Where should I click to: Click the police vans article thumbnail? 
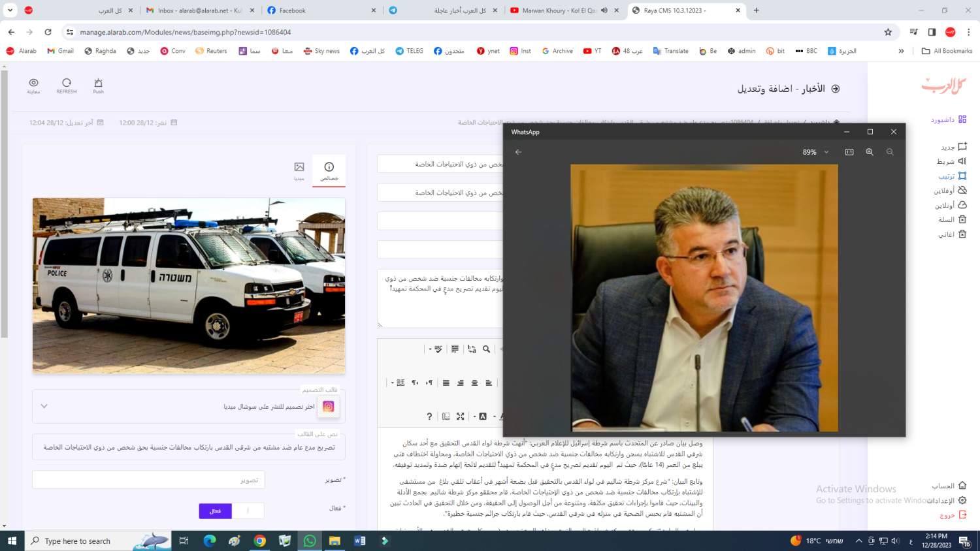coord(189,285)
